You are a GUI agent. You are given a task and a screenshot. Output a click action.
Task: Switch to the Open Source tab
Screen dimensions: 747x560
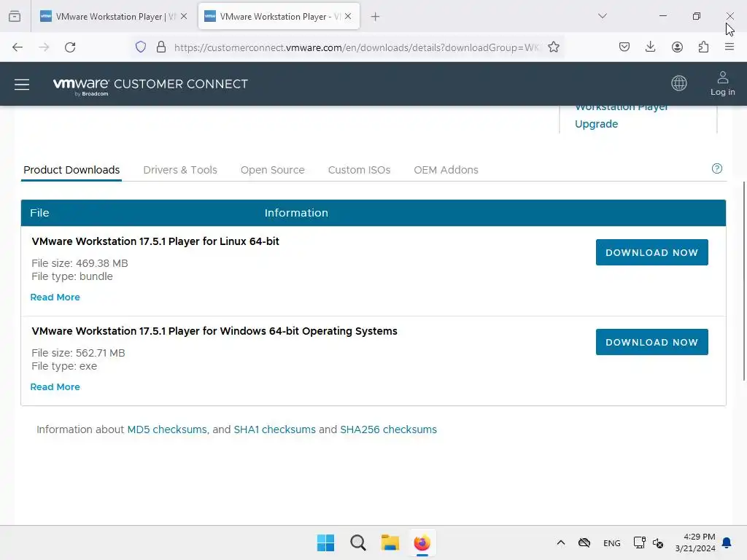(273, 170)
